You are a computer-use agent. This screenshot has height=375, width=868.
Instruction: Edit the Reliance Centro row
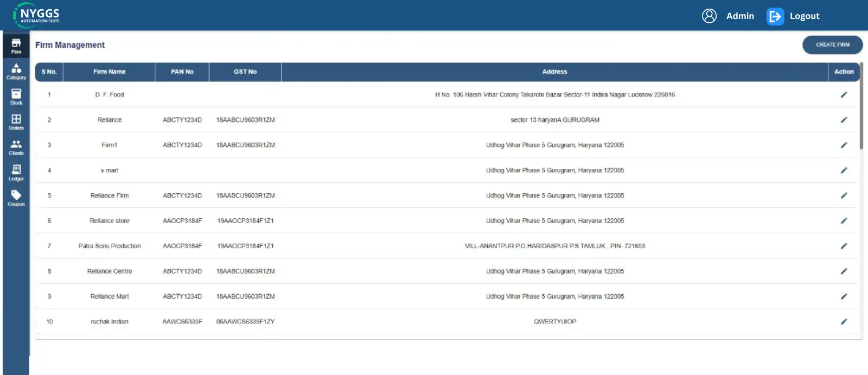(844, 271)
